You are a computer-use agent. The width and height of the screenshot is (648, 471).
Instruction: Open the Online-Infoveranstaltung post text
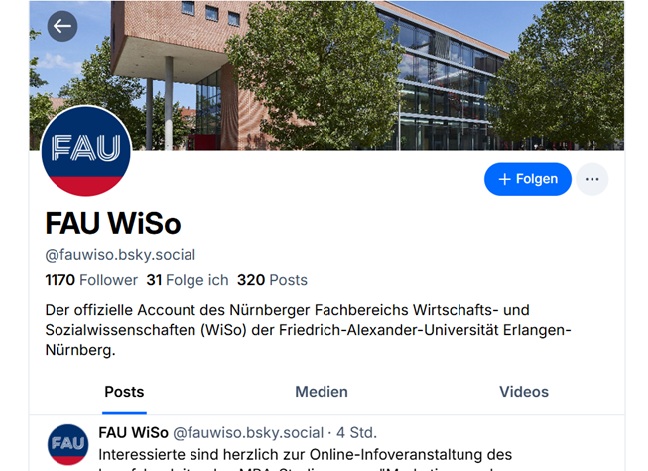[x=305, y=459]
